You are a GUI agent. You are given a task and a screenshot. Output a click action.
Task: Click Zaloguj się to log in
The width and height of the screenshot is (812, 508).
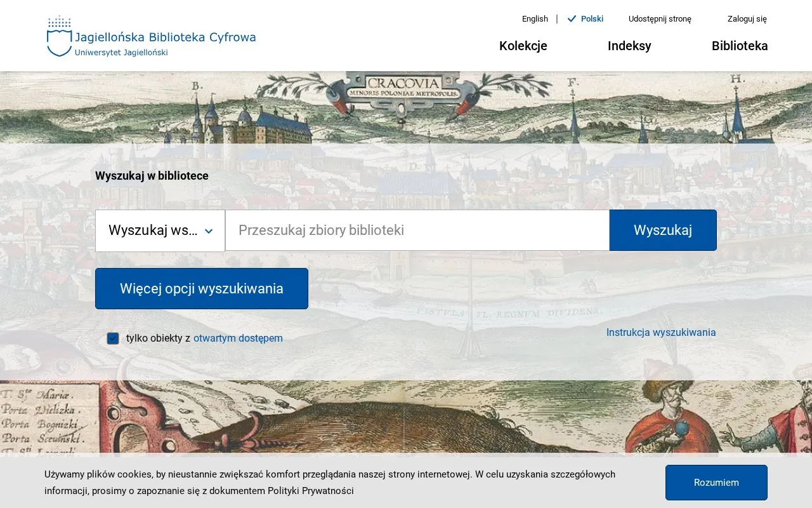click(x=747, y=19)
